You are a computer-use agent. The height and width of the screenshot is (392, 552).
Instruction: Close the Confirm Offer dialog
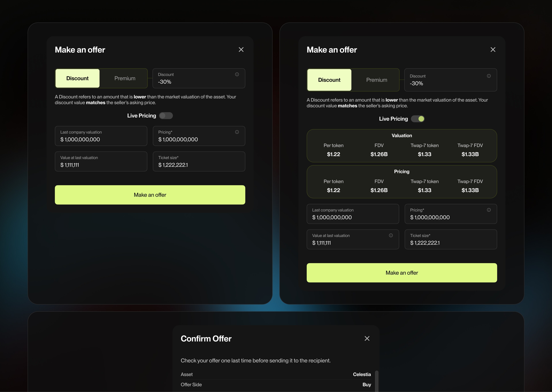click(x=367, y=338)
